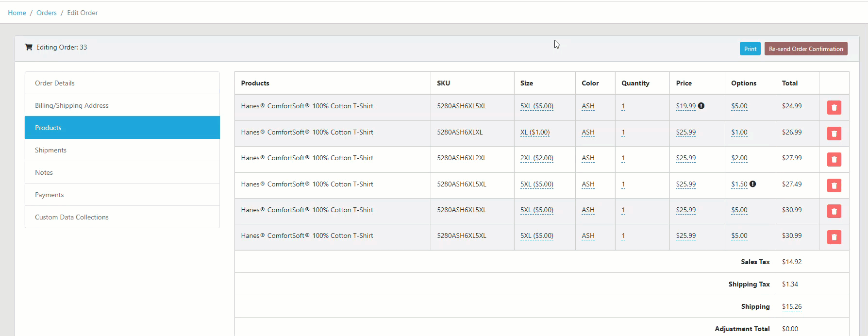Screen dimensions: 868x336
Task: Click trash icon for the XL size row
Action: tap(834, 134)
